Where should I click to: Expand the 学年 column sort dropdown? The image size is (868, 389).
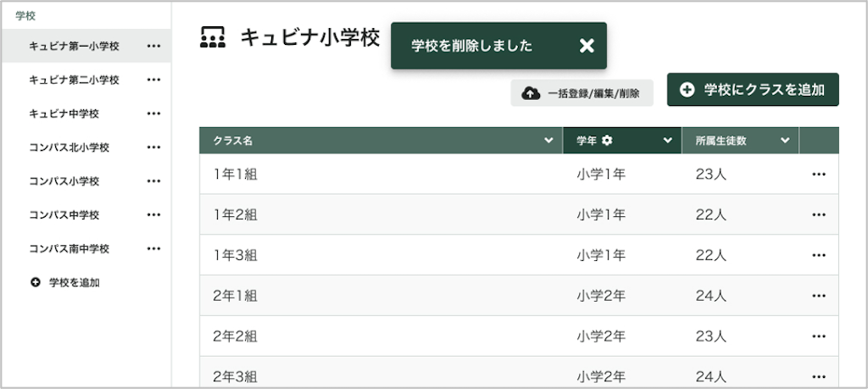tap(667, 141)
